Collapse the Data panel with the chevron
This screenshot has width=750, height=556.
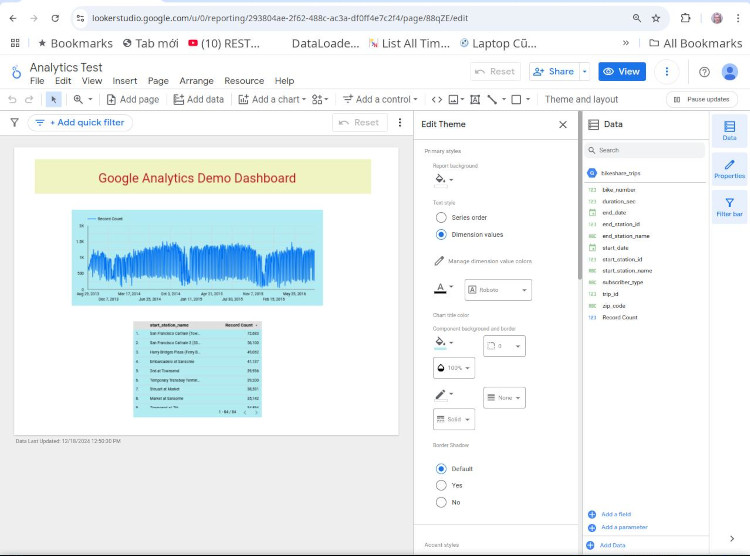pyautogui.click(x=732, y=539)
